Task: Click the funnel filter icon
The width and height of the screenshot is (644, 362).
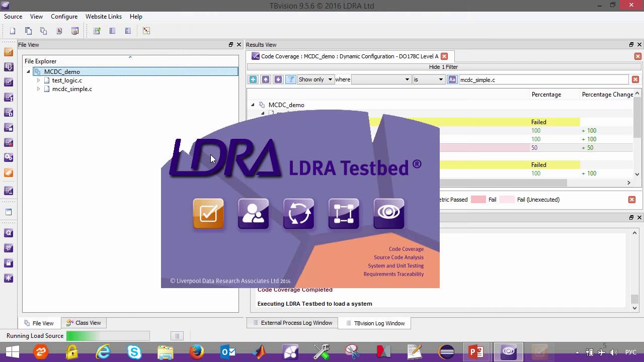Action: [x=291, y=79]
